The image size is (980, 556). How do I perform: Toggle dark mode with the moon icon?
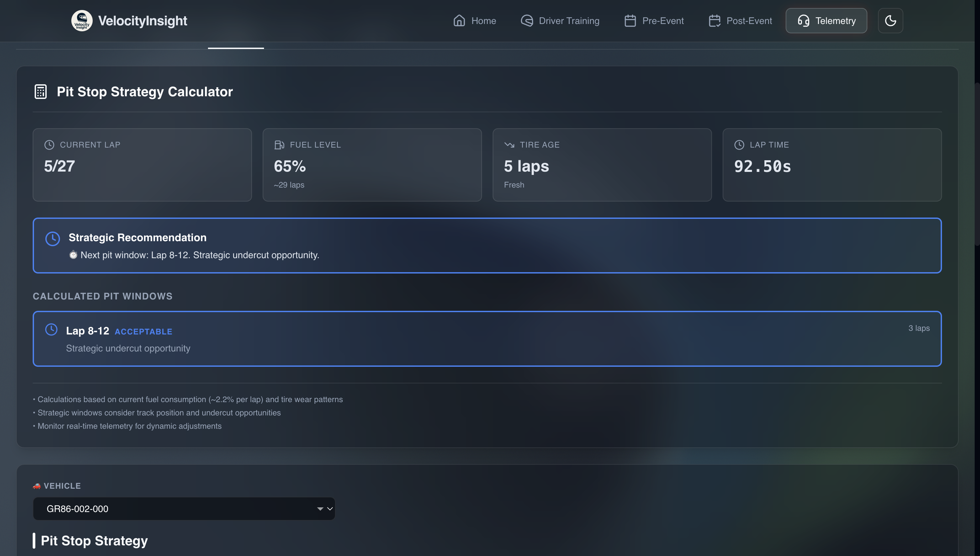890,21
